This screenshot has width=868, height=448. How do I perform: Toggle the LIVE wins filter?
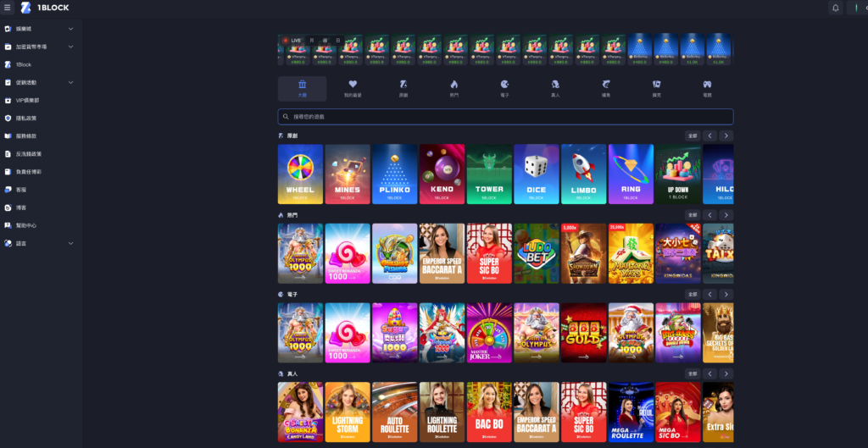pyautogui.click(x=292, y=40)
